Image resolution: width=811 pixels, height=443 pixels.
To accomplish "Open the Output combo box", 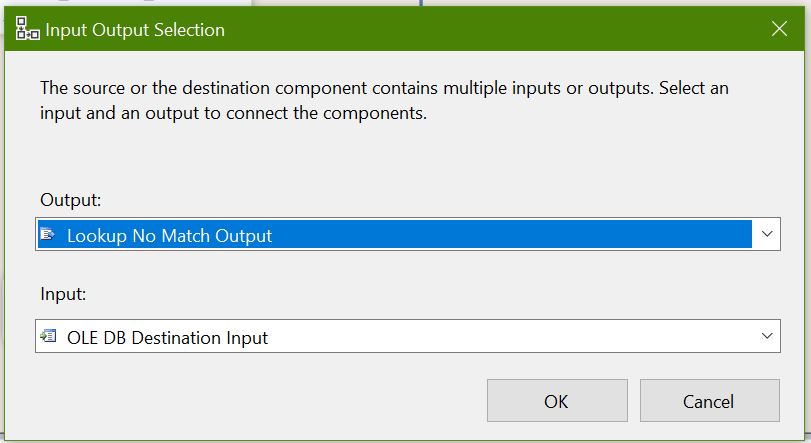I will pos(408,234).
